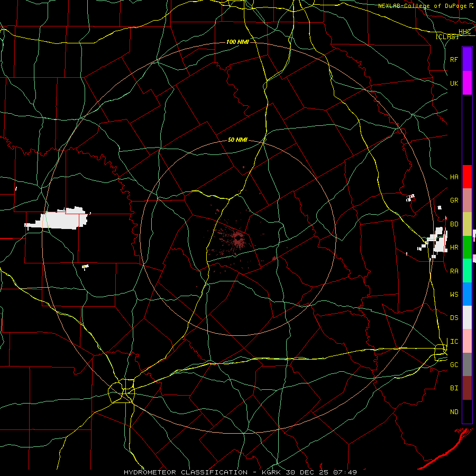Click the IC legend label
The image size is (476, 476).
pos(454,342)
